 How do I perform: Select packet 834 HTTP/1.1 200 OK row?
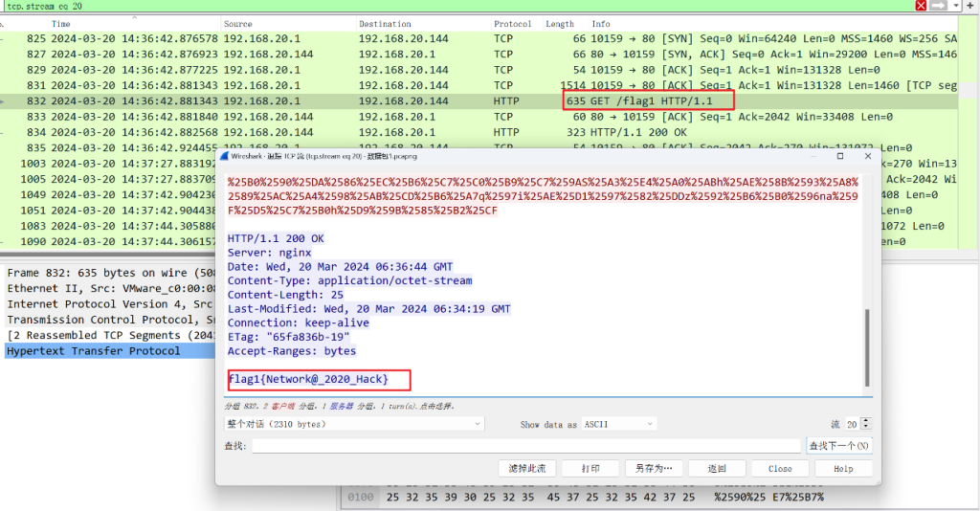[x=383, y=132]
